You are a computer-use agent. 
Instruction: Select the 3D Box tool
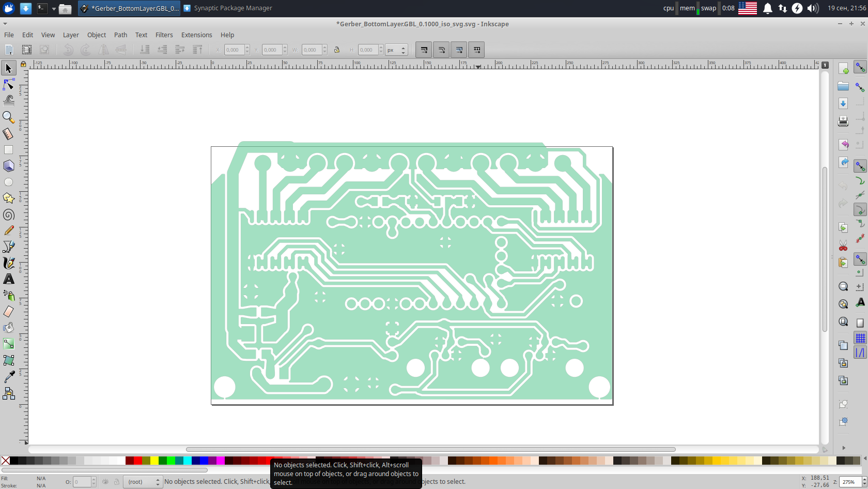coord(9,166)
